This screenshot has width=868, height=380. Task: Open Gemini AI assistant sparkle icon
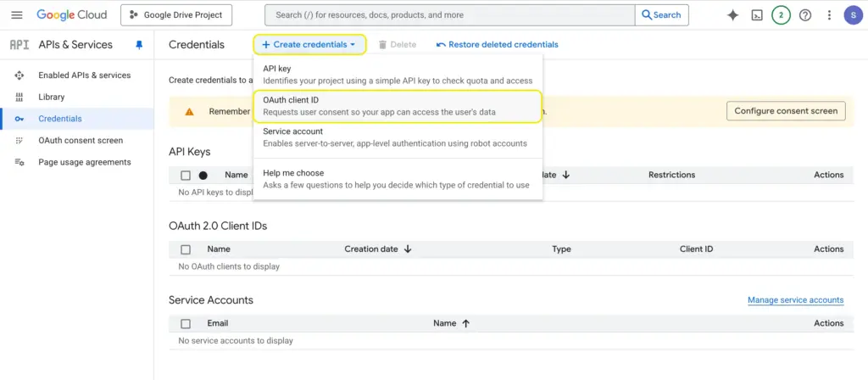click(x=733, y=15)
